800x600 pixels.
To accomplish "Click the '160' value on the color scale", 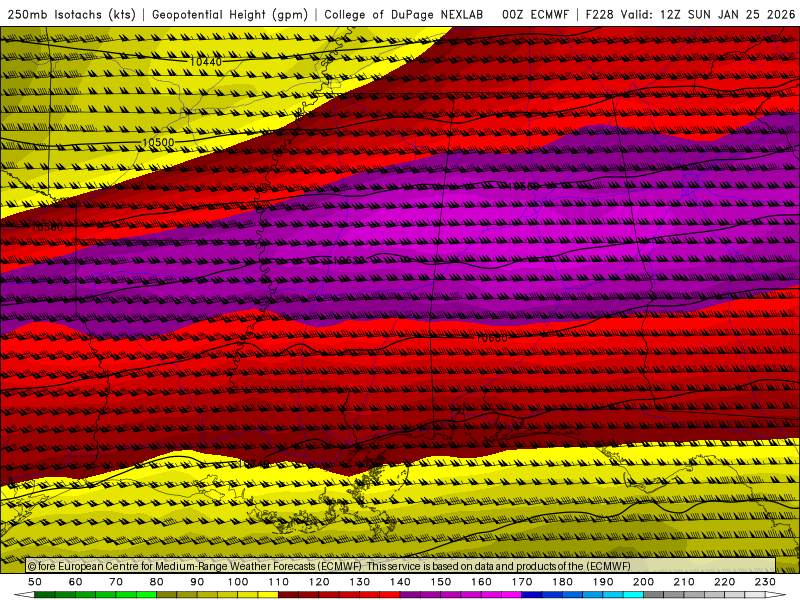I will click(481, 582).
